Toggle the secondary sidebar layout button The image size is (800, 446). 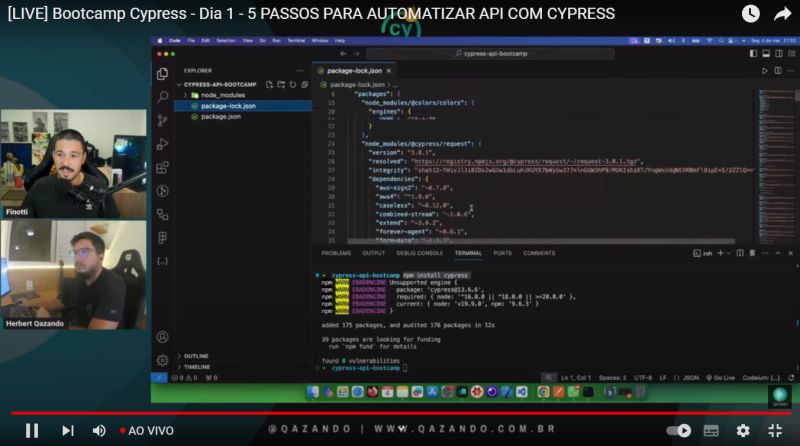pos(779,54)
